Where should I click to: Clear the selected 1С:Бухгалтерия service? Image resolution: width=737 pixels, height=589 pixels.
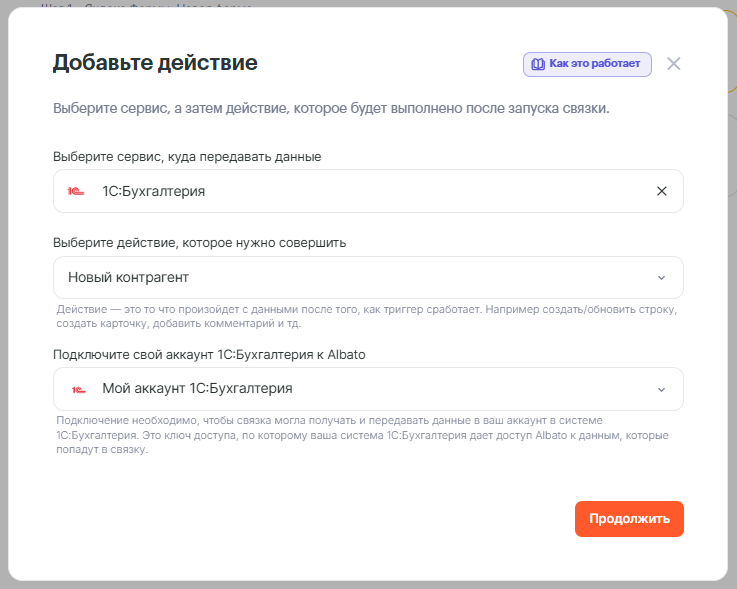(x=661, y=191)
